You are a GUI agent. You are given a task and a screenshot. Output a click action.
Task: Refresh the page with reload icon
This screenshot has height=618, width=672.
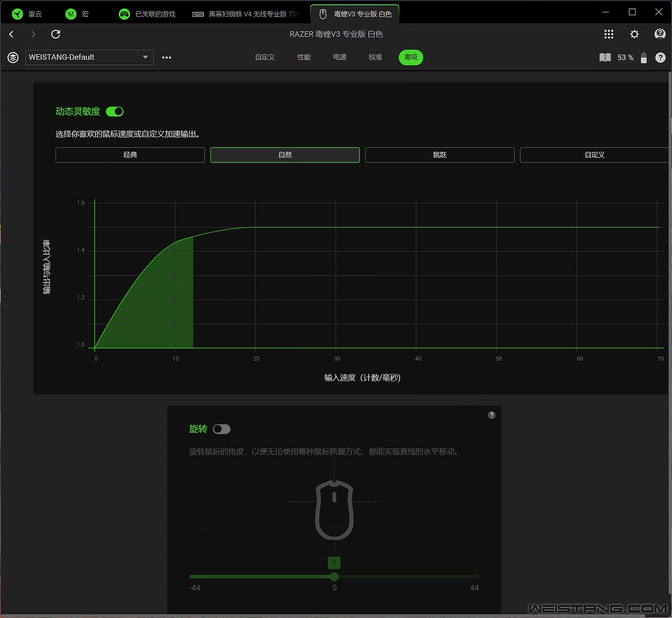[x=56, y=34]
